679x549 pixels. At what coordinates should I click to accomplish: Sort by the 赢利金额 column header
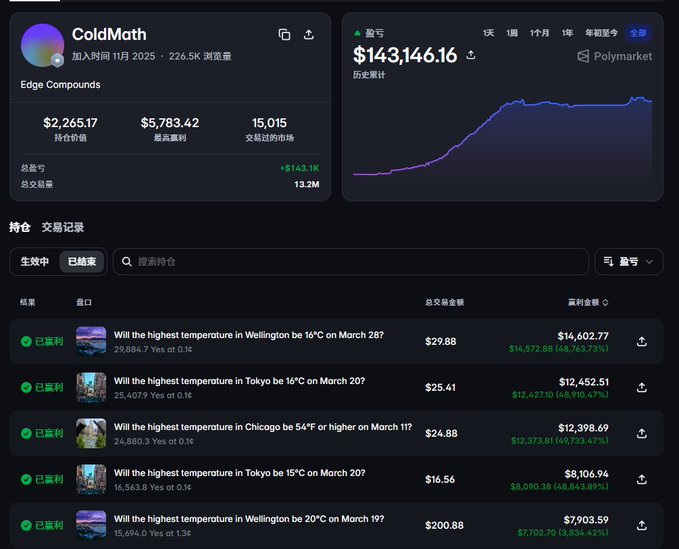588,302
